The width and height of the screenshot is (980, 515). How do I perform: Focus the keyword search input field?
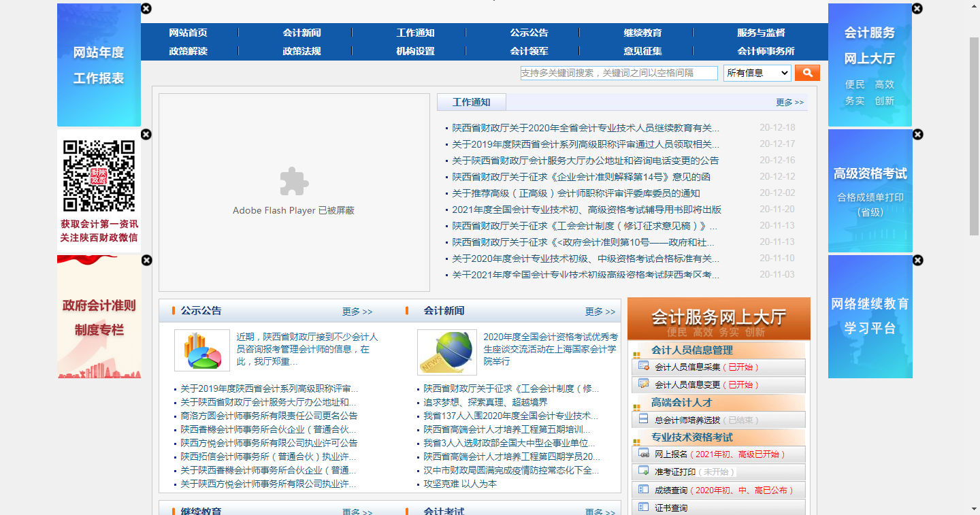[x=619, y=73]
